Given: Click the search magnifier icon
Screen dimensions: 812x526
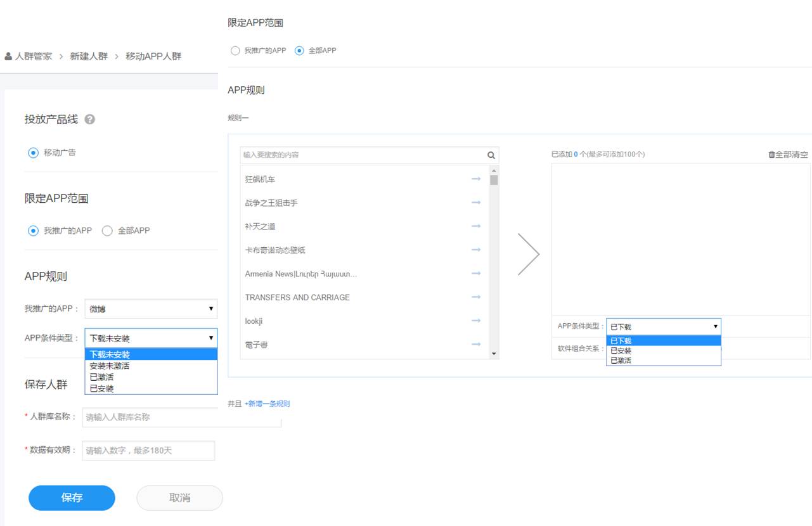Looking at the screenshot, I should point(491,155).
